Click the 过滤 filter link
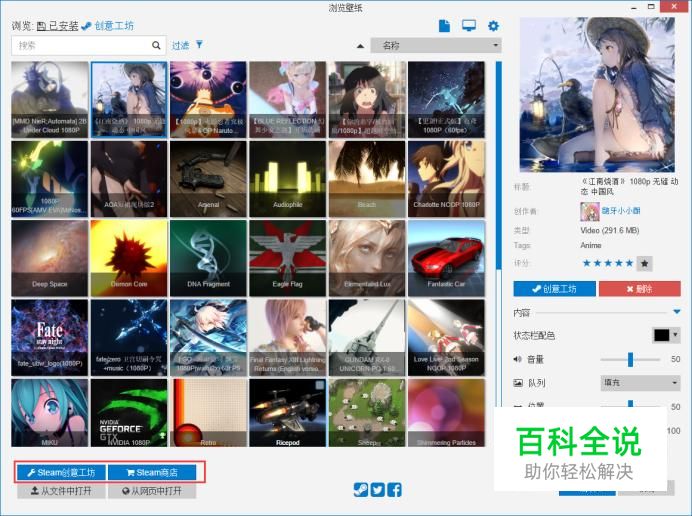This screenshot has height=516, width=692. click(x=181, y=45)
